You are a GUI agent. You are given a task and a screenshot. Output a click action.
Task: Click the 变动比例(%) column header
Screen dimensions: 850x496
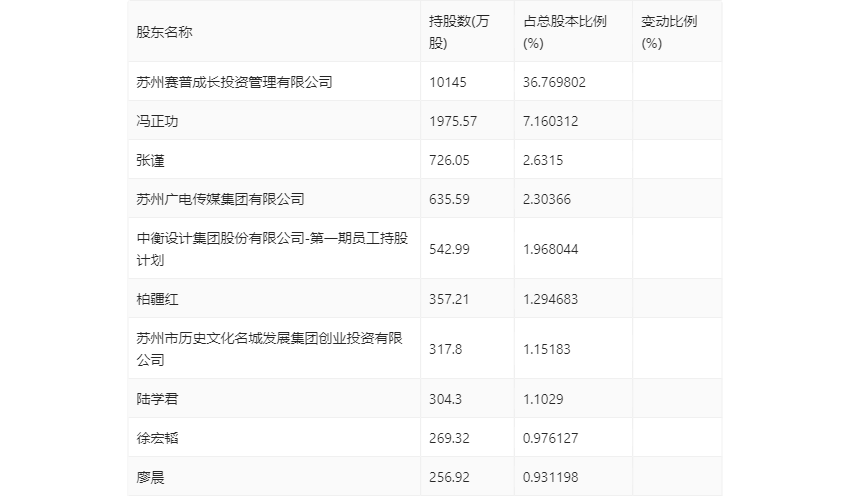[669, 33]
